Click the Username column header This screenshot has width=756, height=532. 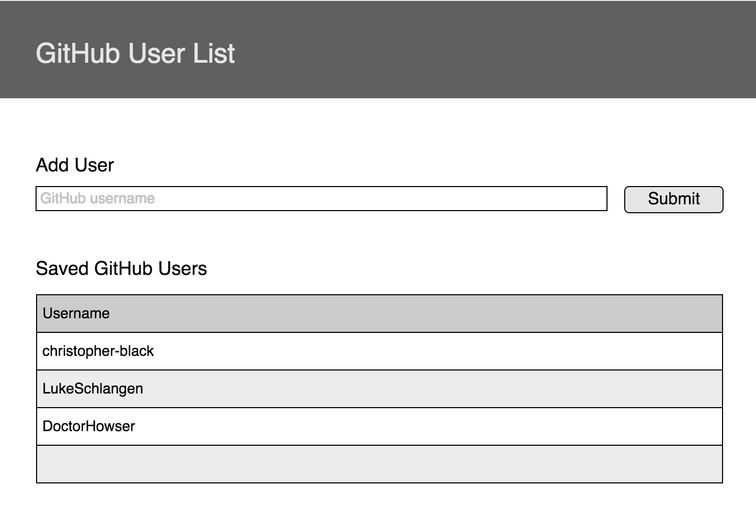point(379,314)
